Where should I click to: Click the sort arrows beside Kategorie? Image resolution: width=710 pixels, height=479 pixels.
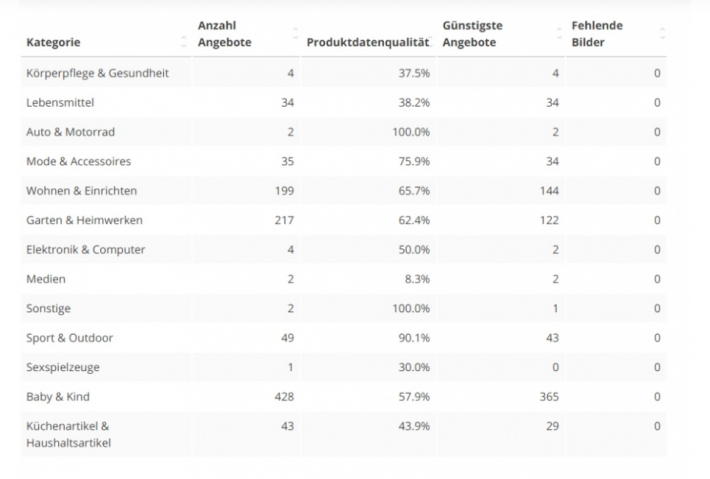[184, 42]
